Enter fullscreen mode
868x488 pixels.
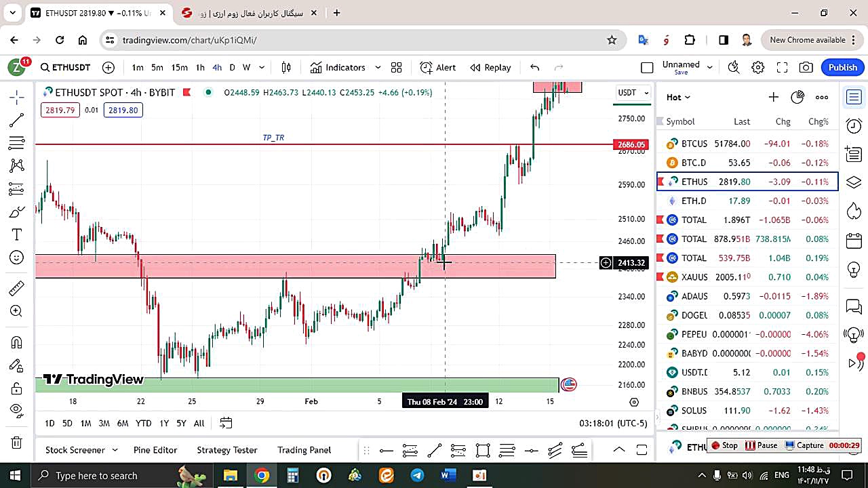(782, 67)
